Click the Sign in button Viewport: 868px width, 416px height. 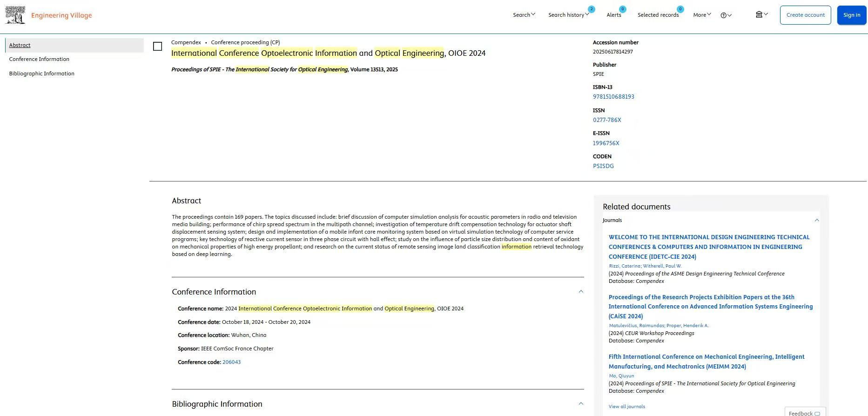coord(852,15)
